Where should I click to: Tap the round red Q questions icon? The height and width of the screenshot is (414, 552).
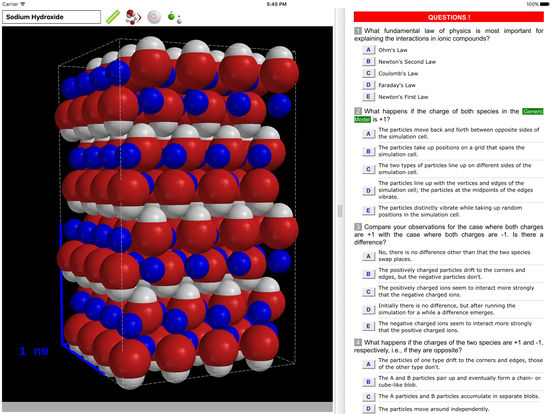pyautogui.click(x=154, y=17)
